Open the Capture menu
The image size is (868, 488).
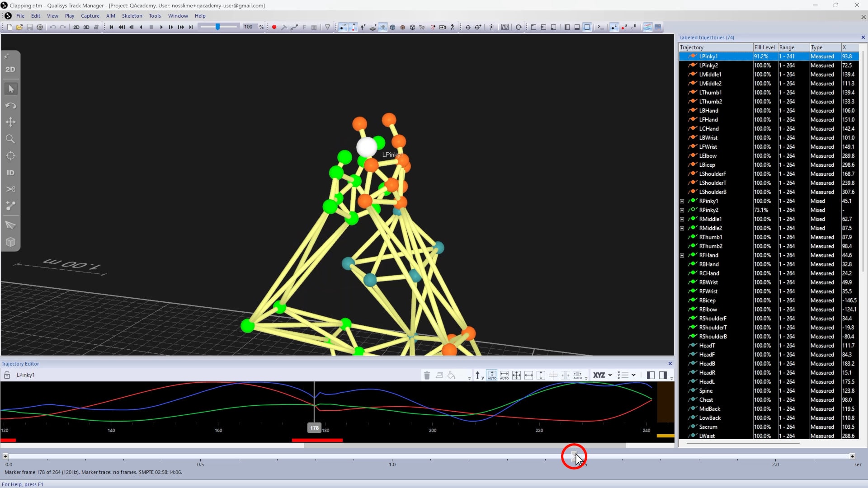[x=90, y=16]
